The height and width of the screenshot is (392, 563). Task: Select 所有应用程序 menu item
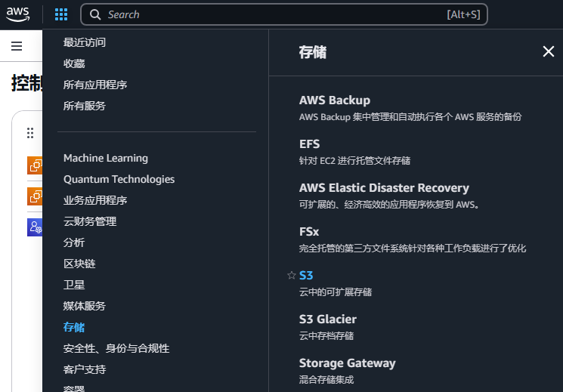tap(95, 85)
